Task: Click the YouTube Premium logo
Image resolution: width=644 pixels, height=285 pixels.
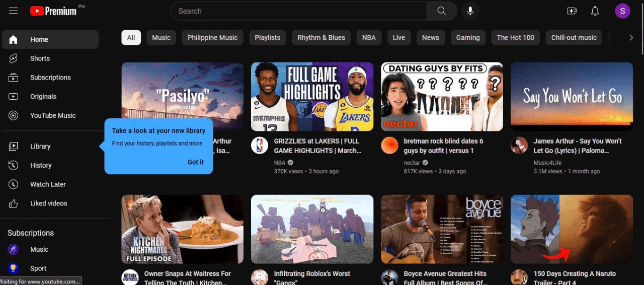Action: click(x=53, y=11)
